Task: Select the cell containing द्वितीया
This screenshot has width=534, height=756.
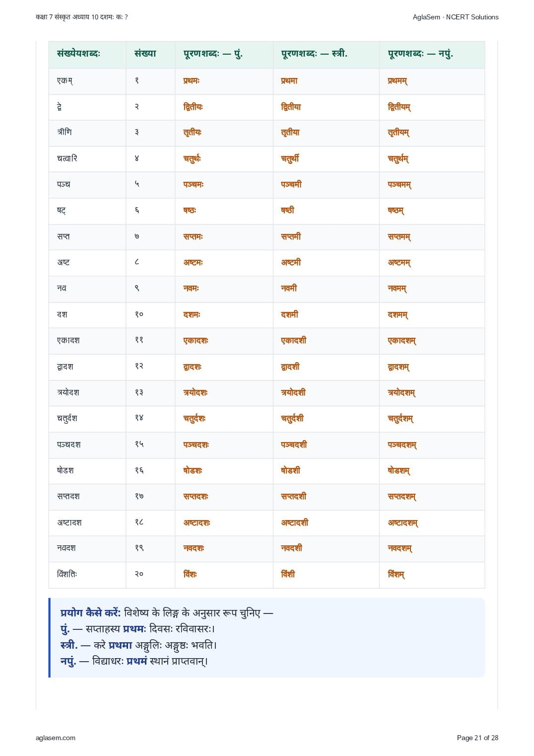Action: [x=326, y=107]
